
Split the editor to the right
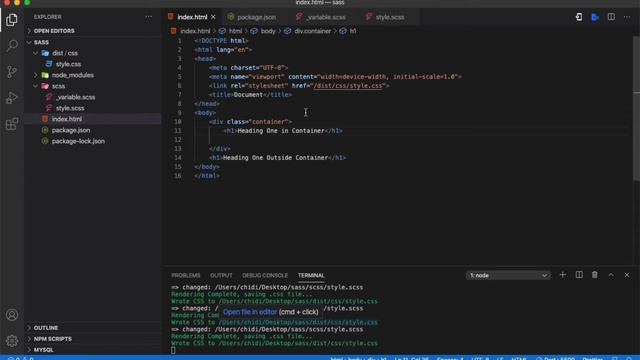click(611, 17)
